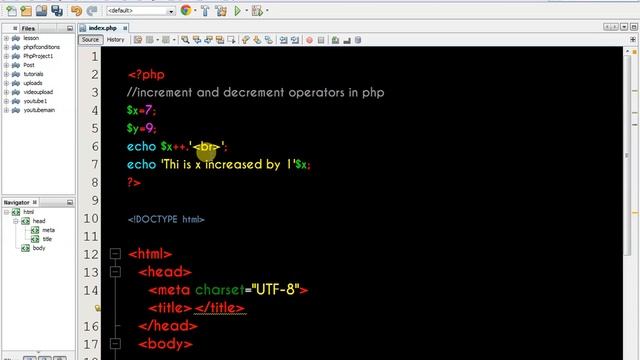Click the Stop Macro Recording icon
This screenshot has width=640, height=360.
(321, 40)
